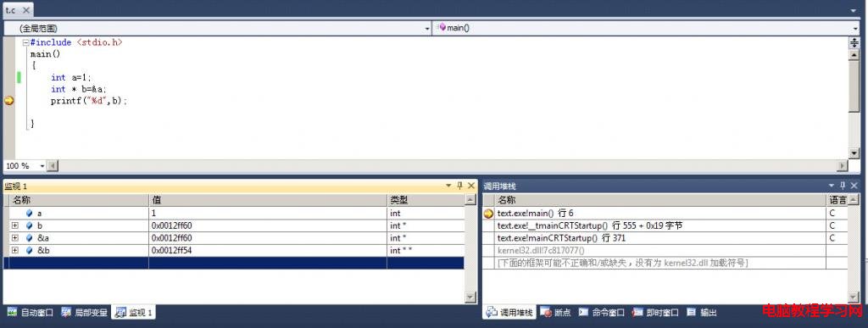Click the variable icon next to &b
The width and height of the screenshot is (868, 328).
pyautogui.click(x=30, y=251)
